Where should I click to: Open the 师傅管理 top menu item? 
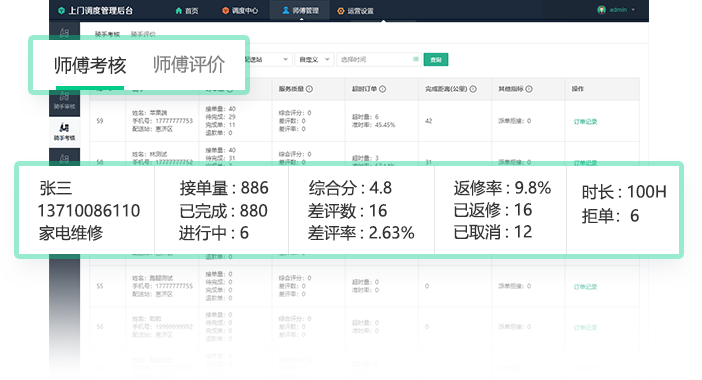point(300,10)
